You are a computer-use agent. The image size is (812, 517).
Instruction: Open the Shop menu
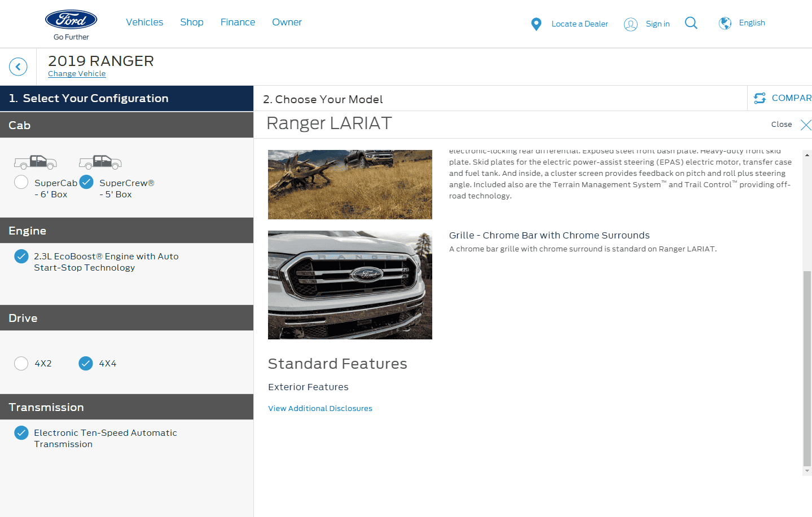click(x=192, y=22)
